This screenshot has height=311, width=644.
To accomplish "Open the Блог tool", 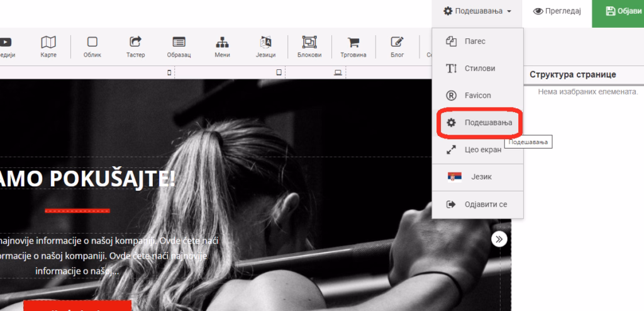I will [x=397, y=47].
